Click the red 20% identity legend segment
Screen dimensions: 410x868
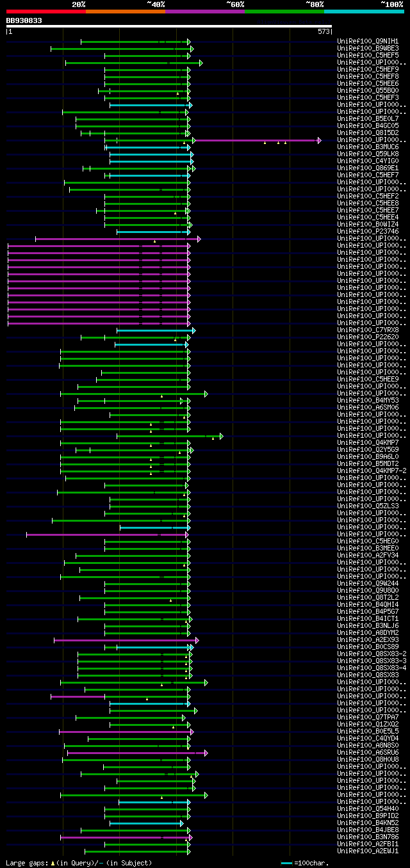[x=45, y=12]
